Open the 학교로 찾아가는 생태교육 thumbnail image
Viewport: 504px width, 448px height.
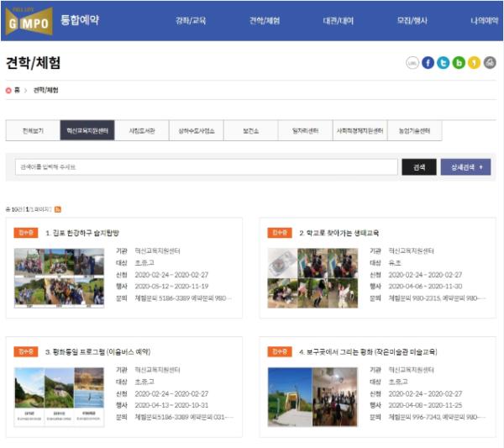pyautogui.click(x=312, y=277)
